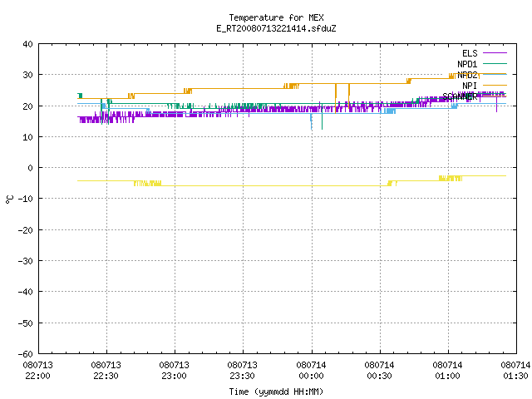Screen dimensions: 532x399
Task: Click the green NPD1 legend line sample
Action: (495, 63)
